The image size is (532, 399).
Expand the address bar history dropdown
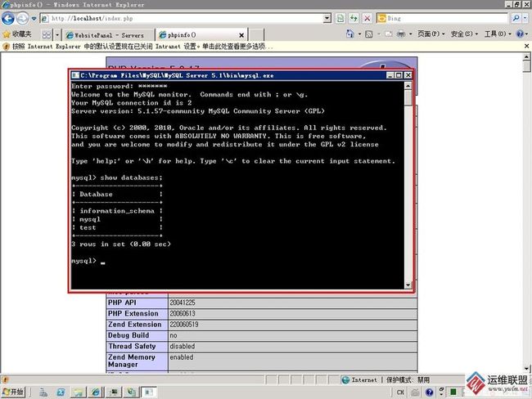coord(327,18)
